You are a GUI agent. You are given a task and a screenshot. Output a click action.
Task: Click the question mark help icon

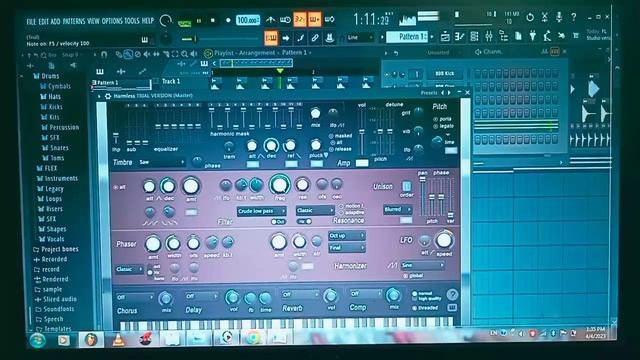(573, 17)
